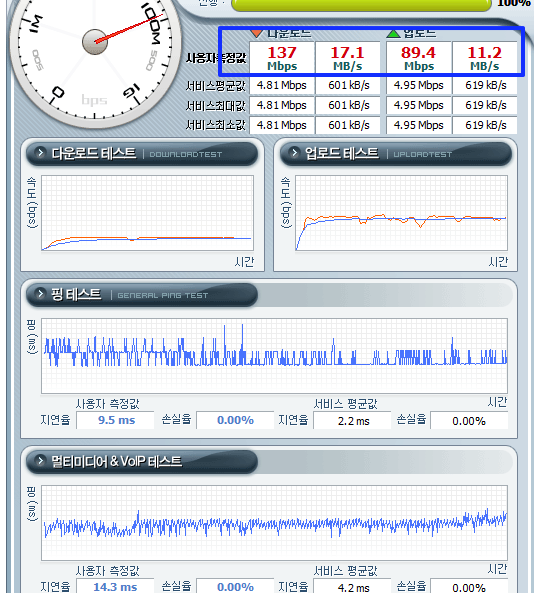Click the upload test speed graph

[401, 213]
